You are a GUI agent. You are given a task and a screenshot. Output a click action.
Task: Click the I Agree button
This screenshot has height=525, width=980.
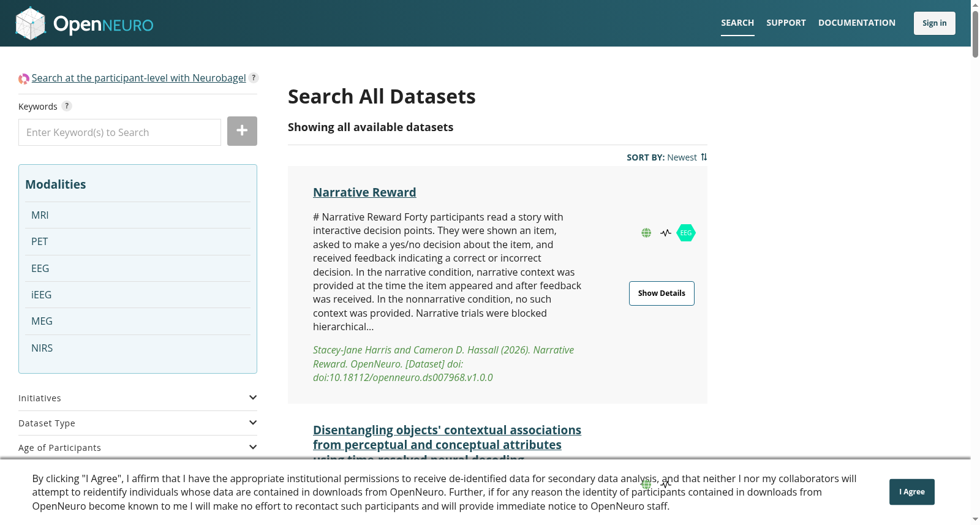(x=912, y=492)
